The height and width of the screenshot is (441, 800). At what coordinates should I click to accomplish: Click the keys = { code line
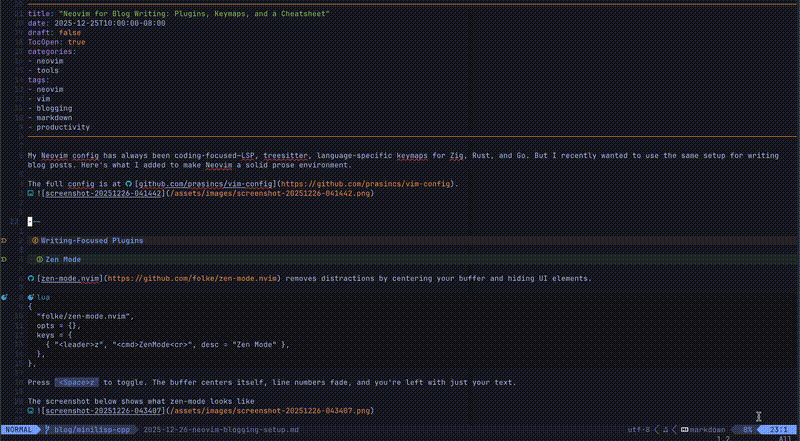point(56,335)
